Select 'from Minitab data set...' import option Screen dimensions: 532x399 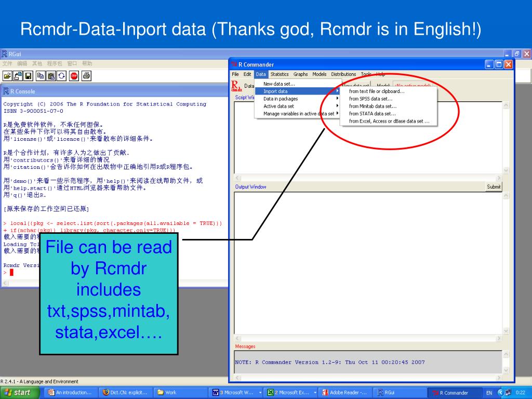tap(389, 106)
